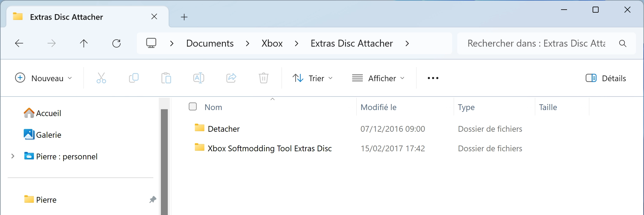Viewport: 644px width, 215px height.
Task: Maximize the File Explorer window
Action: point(596,10)
